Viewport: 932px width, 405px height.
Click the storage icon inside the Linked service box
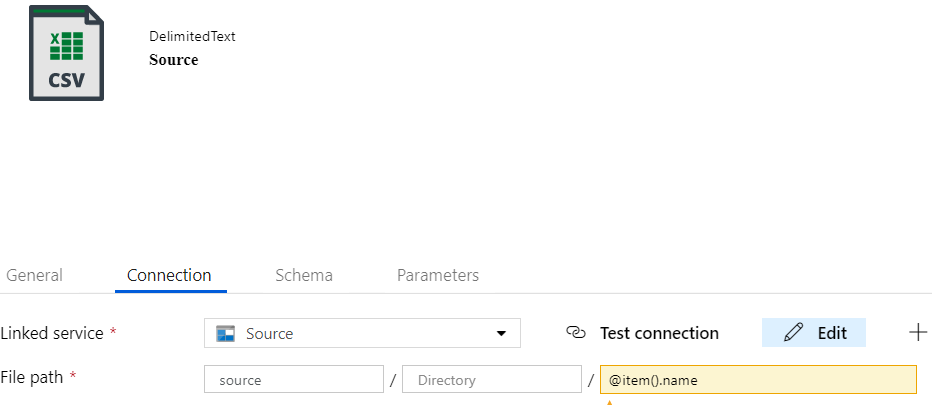point(225,334)
